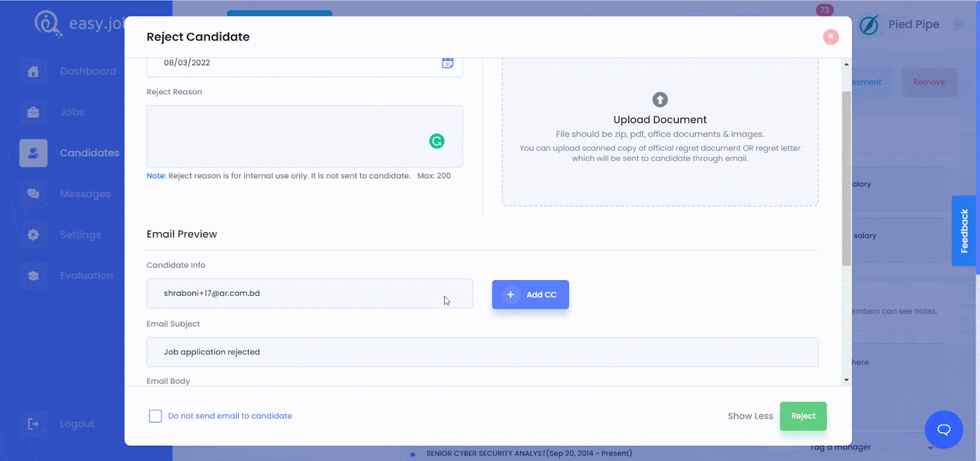The height and width of the screenshot is (461, 980).
Task: Click the Jobs briefcase icon in sidebar
Action: (x=33, y=112)
